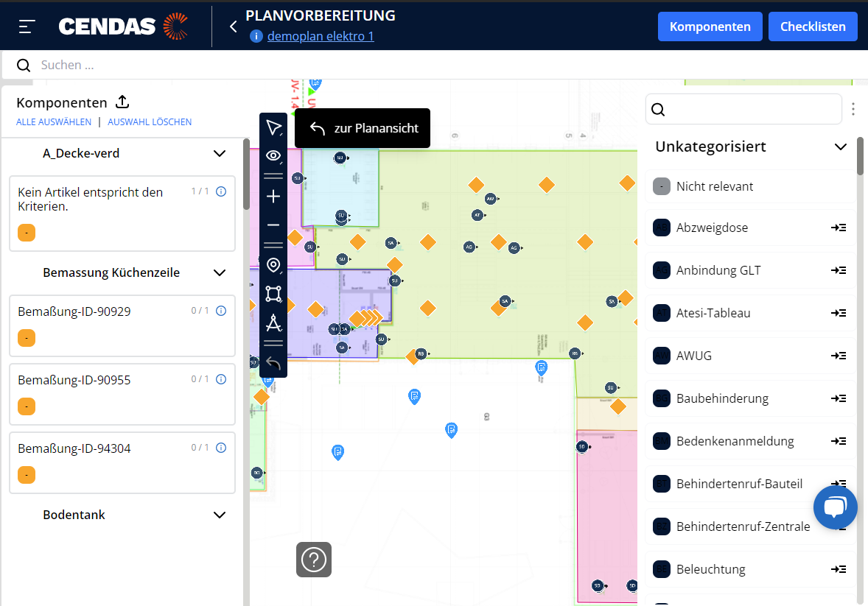Show info for Kein Artikel entspricht card

[221, 191]
